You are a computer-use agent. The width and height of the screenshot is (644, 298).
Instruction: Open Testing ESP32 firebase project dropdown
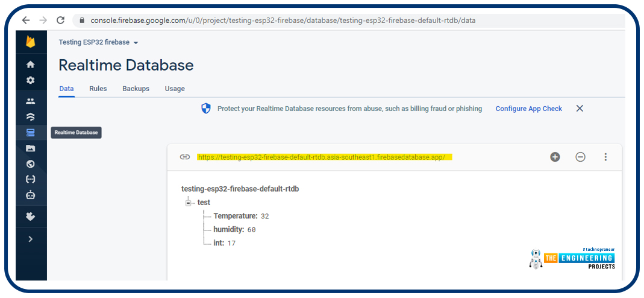(99, 43)
